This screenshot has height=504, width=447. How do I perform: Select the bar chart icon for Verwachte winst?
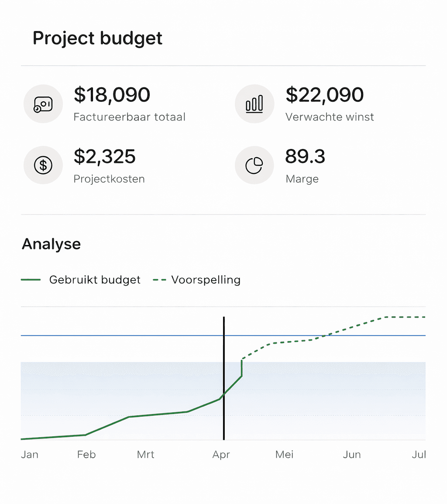(254, 104)
